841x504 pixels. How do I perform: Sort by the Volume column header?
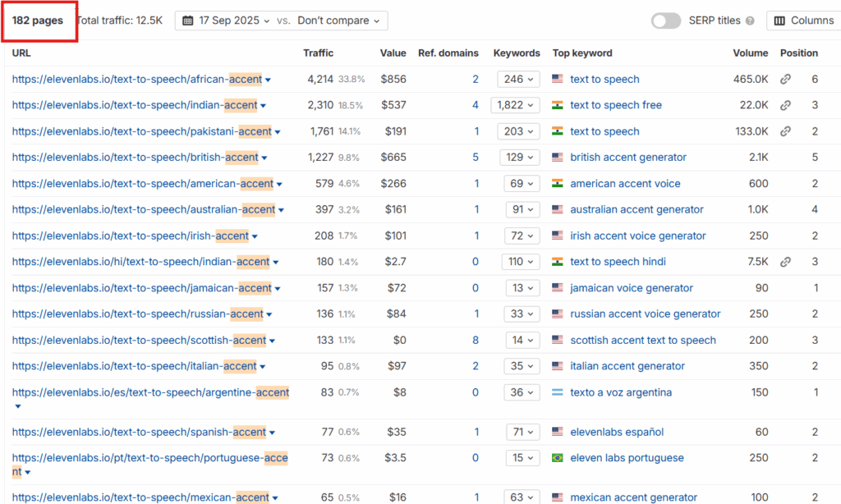(x=751, y=53)
